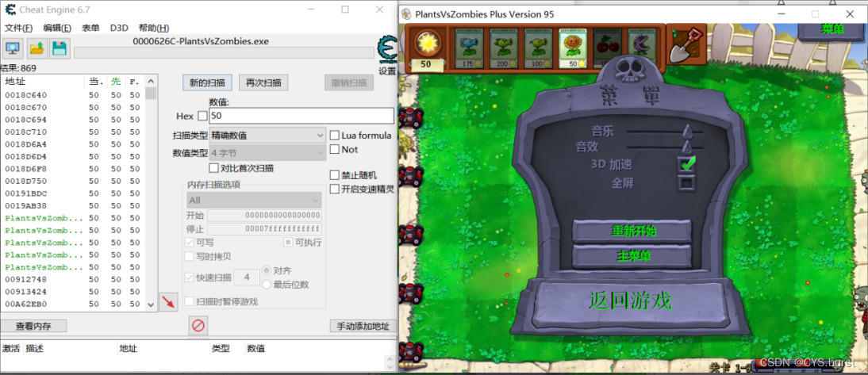
Task: Tick 开启变速精灵 checkbox
Action: tap(334, 189)
